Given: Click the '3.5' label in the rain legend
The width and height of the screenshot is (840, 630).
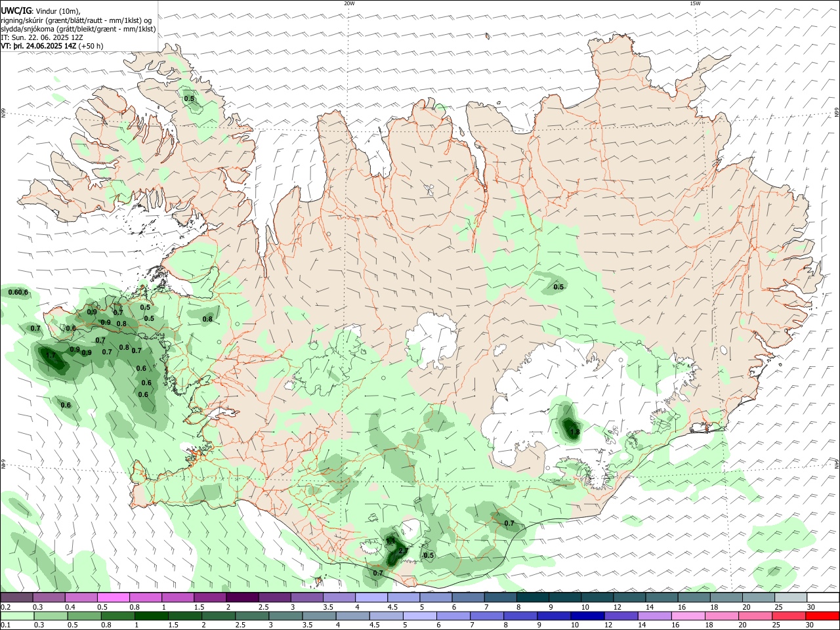Looking at the screenshot, I should (307, 625).
